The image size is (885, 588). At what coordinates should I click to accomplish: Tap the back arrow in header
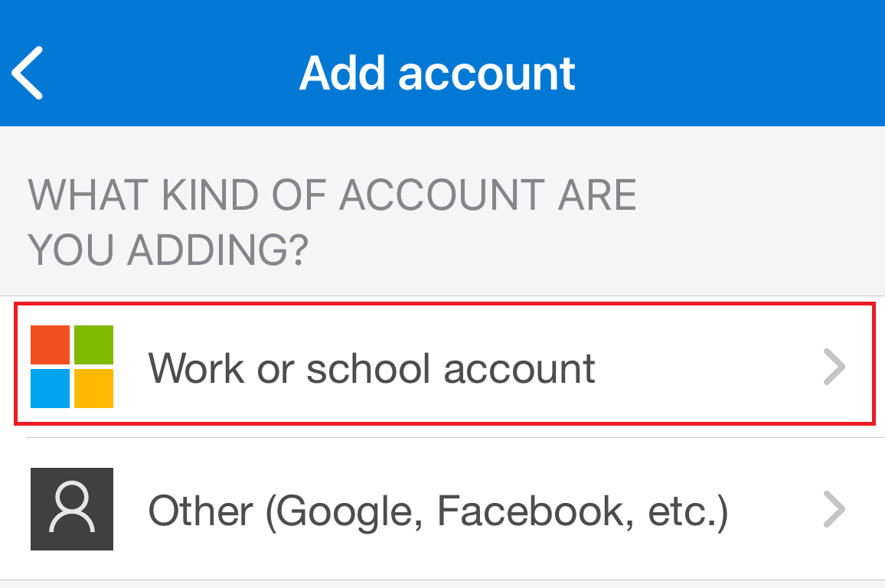[28, 73]
